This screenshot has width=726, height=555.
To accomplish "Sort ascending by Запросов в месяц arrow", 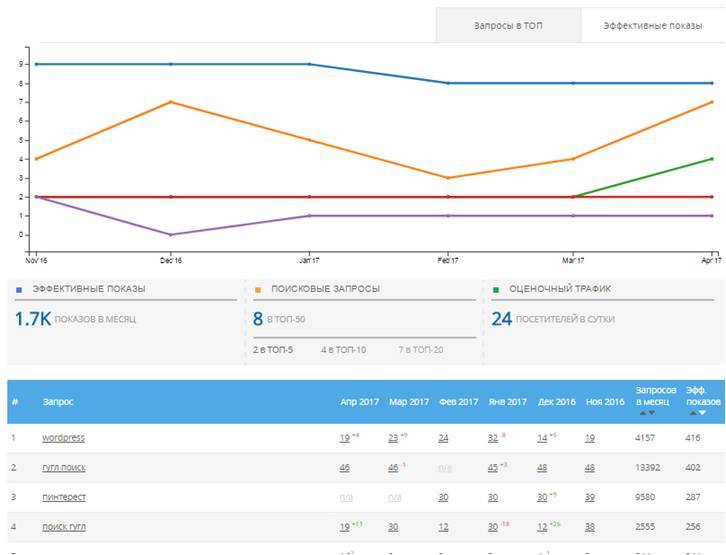I will pyautogui.click(x=645, y=412).
